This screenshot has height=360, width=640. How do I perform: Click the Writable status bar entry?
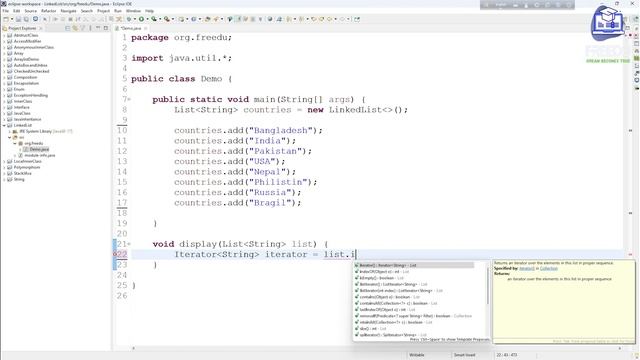(417, 355)
